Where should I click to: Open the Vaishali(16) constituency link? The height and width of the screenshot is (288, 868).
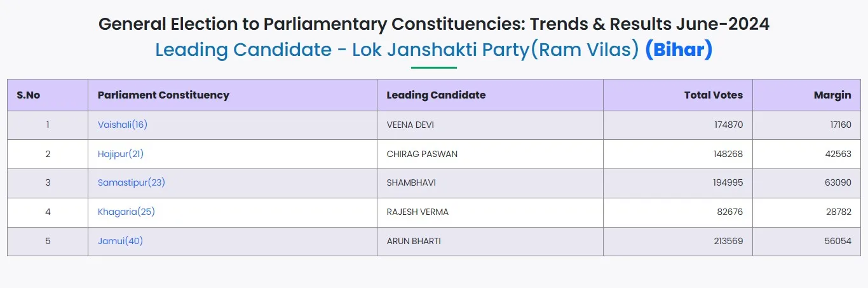point(123,125)
